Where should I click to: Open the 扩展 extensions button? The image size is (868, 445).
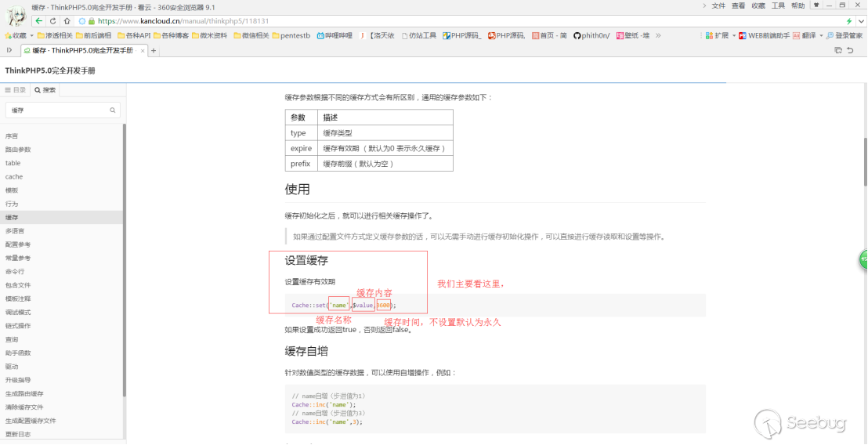point(717,35)
